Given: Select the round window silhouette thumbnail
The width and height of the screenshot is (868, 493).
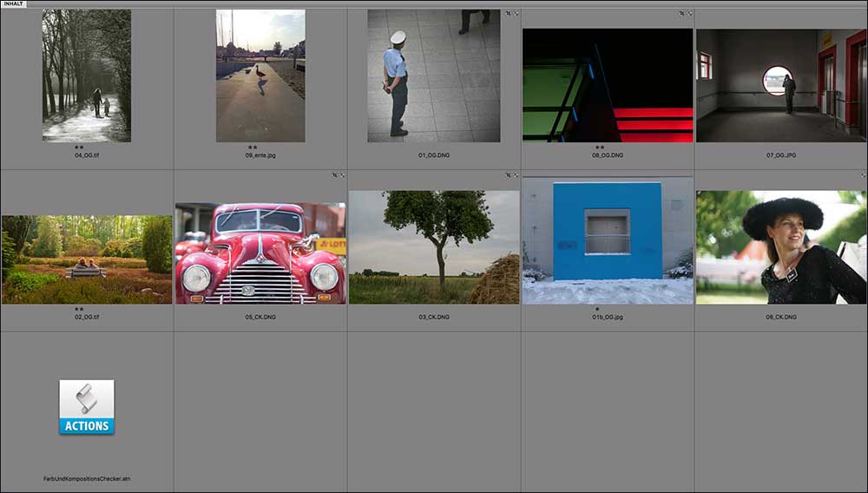Looking at the screenshot, I should (x=782, y=85).
